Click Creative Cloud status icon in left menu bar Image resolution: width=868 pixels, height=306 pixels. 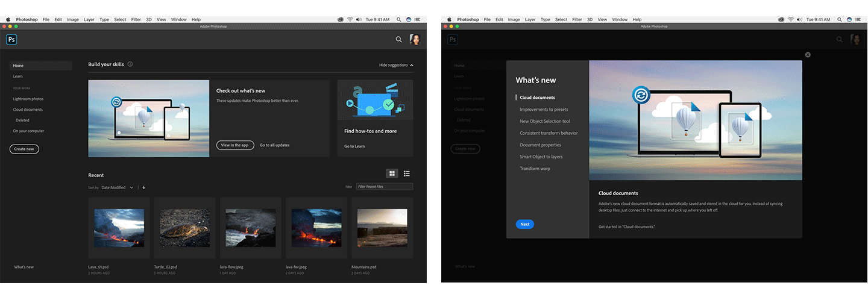[x=342, y=19]
